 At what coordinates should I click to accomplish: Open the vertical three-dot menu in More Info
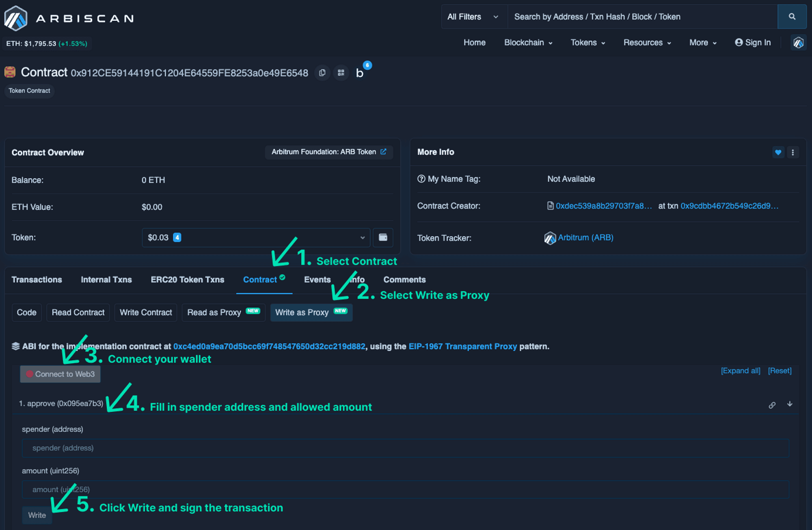click(x=793, y=152)
